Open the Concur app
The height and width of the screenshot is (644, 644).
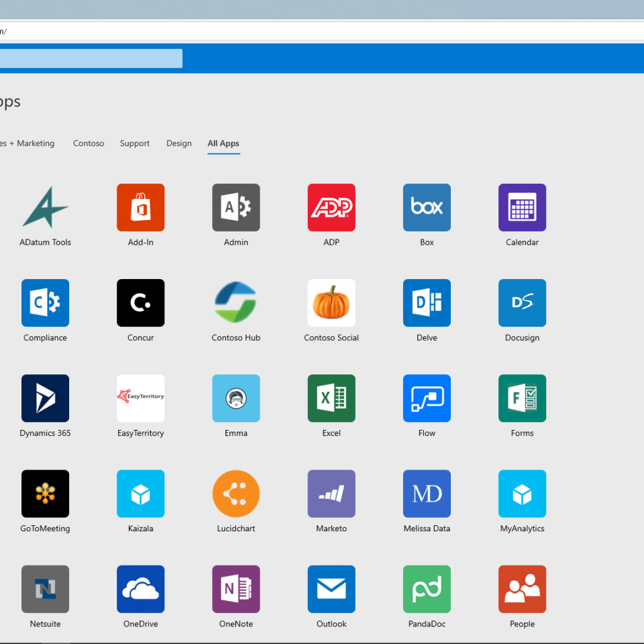coord(140,303)
